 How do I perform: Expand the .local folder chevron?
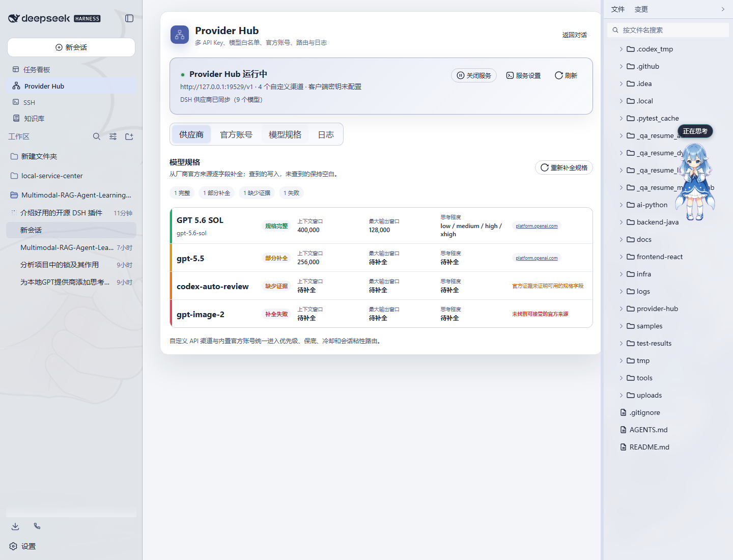(621, 101)
